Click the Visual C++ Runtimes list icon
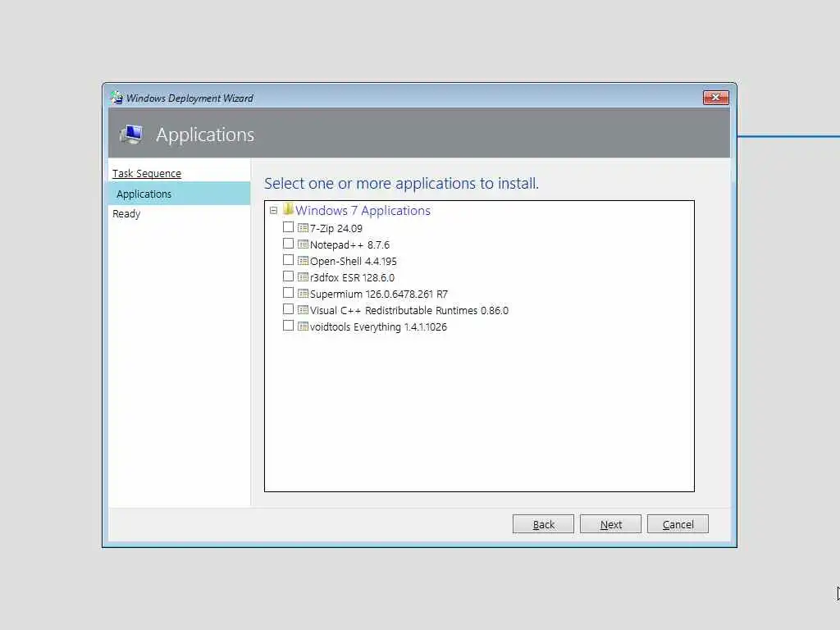Viewport: 840px width, 630px height. 303,310
